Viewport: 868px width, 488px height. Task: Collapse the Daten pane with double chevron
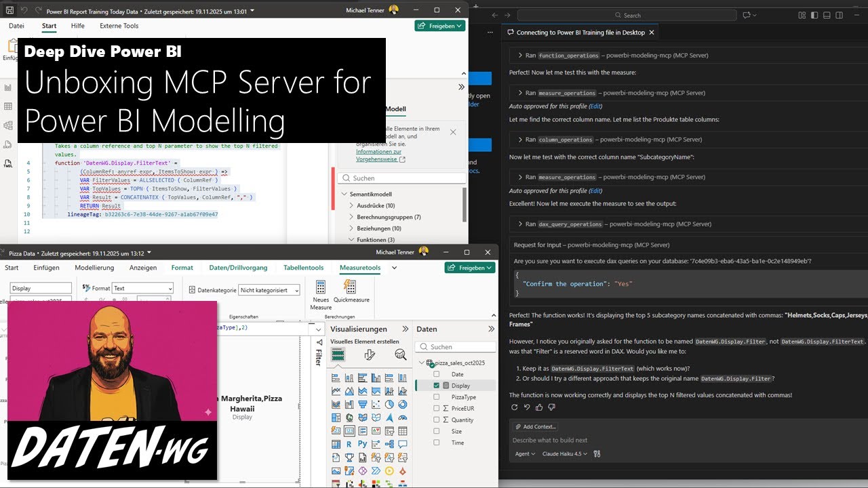[492, 329]
